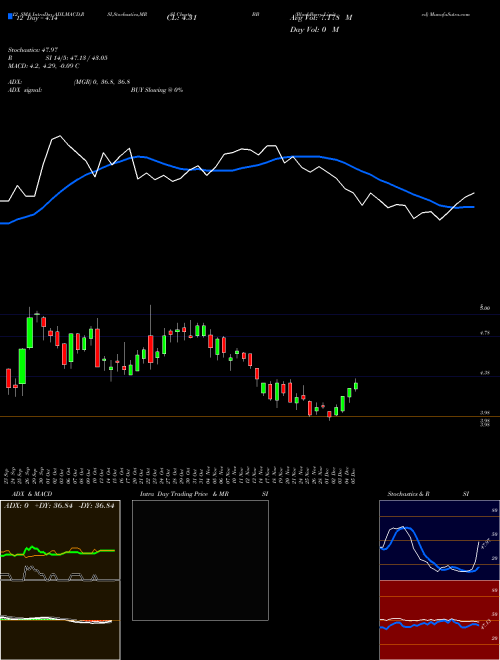Click the tall green candle near chart start
Viewport: 500px width, 660px height.
pos(30,333)
